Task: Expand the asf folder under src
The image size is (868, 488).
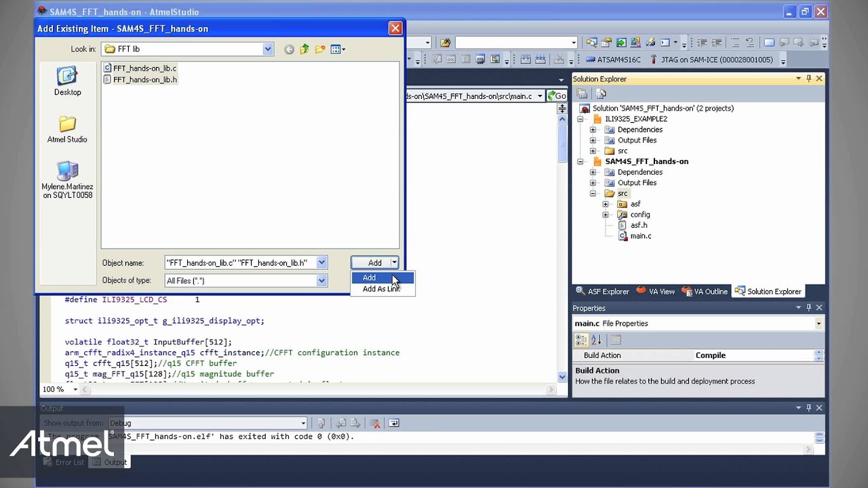Action: click(606, 204)
